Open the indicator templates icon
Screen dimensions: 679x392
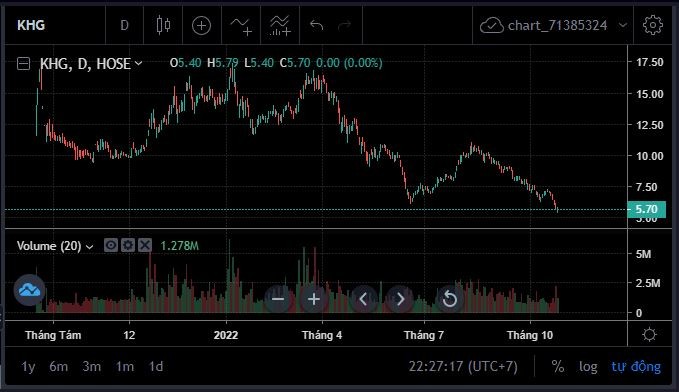(280, 26)
